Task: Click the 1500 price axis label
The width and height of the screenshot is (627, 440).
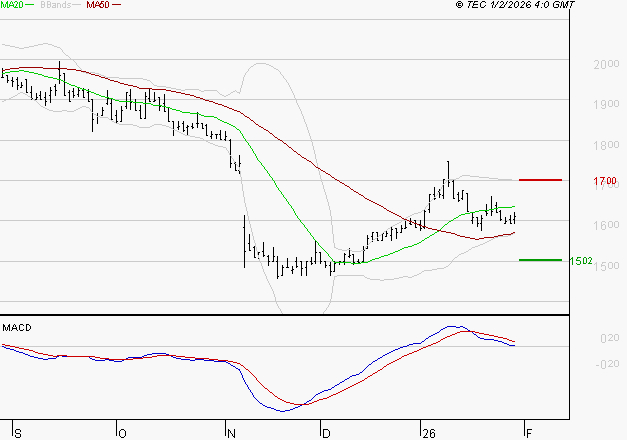Action: tap(607, 266)
